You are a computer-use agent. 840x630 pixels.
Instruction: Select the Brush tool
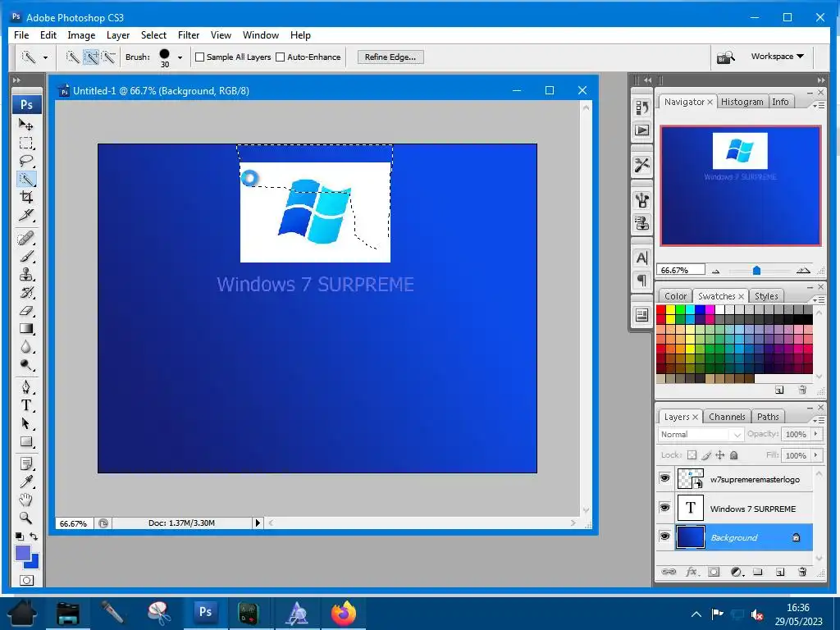(25, 256)
